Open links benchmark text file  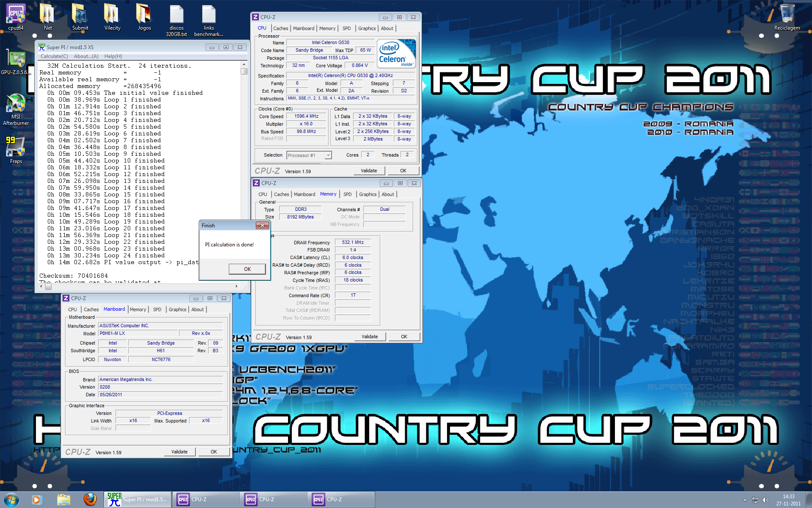coord(208,20)
